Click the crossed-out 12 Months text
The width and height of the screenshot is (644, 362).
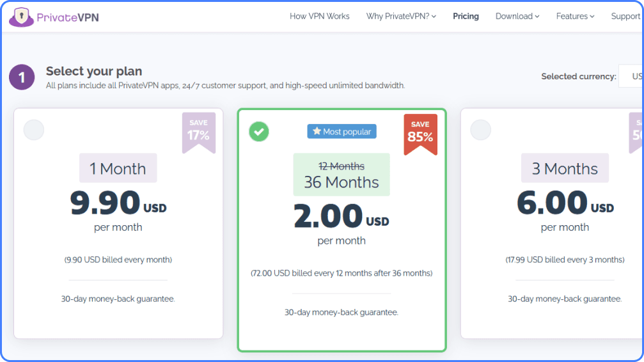pos(342,166)
